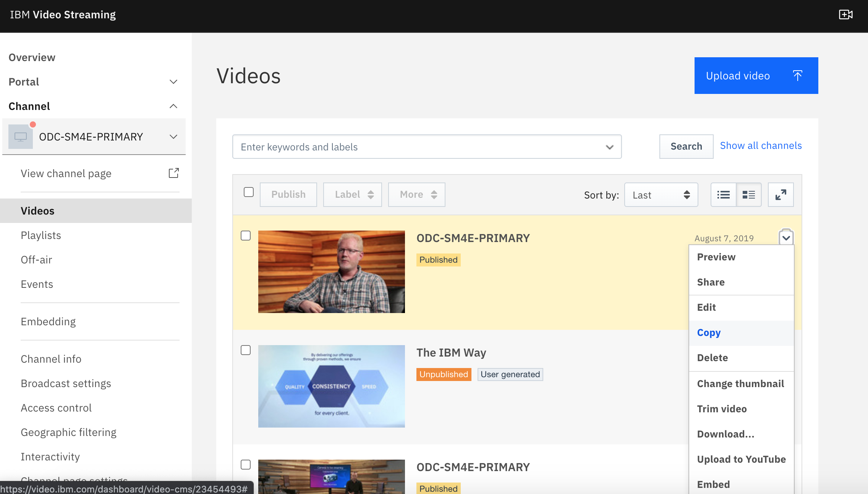868x494 pixels.
Task: Select Videos in the sidebar
Action: click(96, 211)
